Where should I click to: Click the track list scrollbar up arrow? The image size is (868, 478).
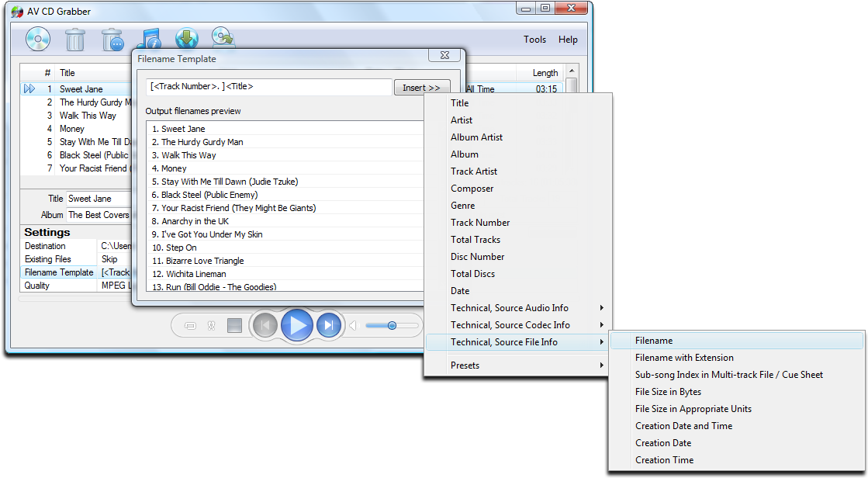pyautogui.click(x=572, y=71)
